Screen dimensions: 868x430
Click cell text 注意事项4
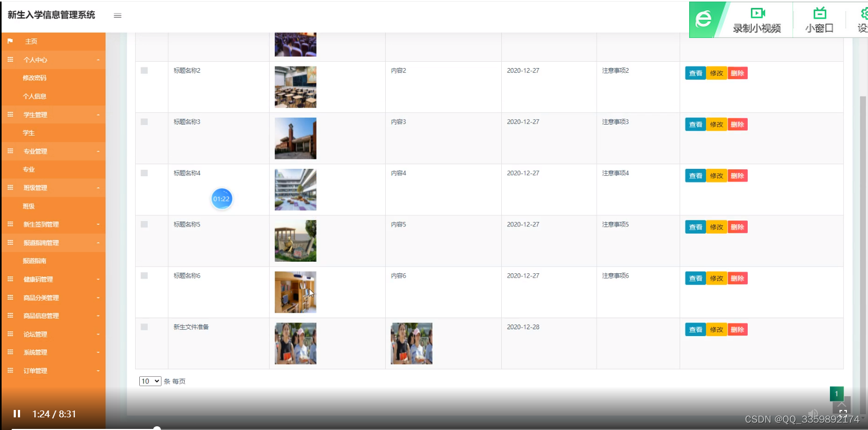[615, 173]
